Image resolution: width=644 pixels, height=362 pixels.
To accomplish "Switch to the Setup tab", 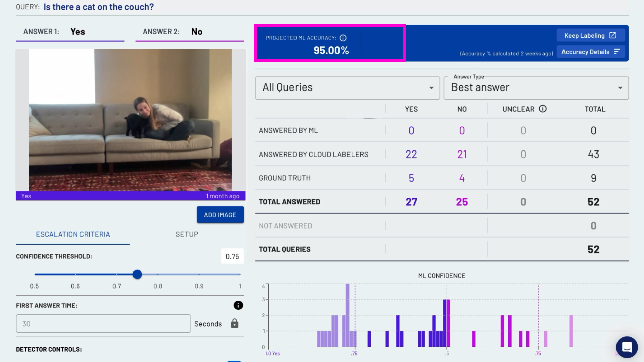I will tap(187, 234).
